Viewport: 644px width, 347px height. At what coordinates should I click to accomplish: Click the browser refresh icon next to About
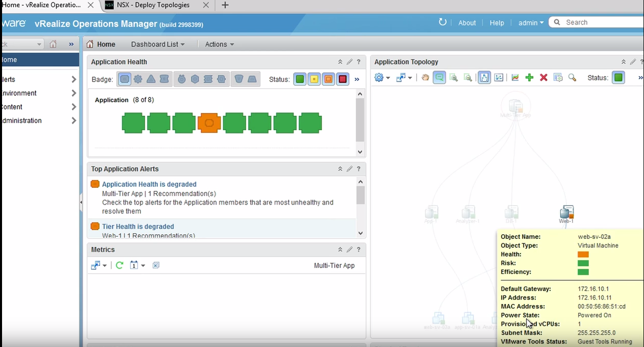click(x=443, y=22)
